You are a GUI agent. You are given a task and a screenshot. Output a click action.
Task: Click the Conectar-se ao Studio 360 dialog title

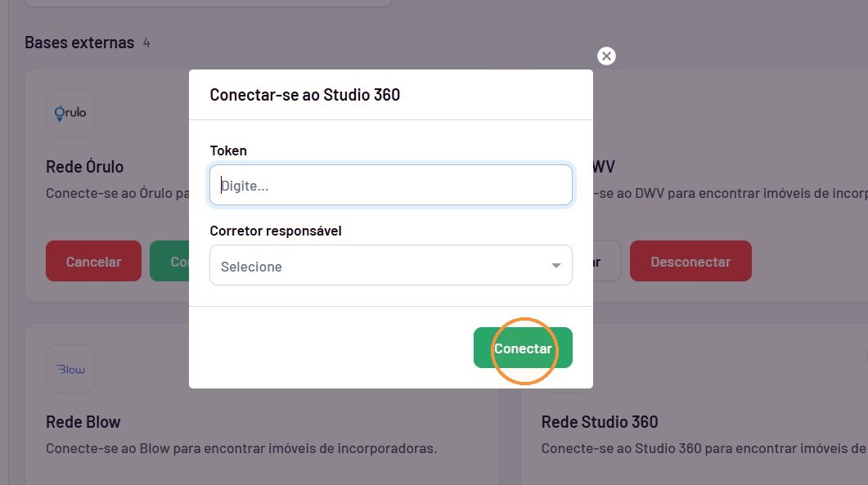coord(304,95)
